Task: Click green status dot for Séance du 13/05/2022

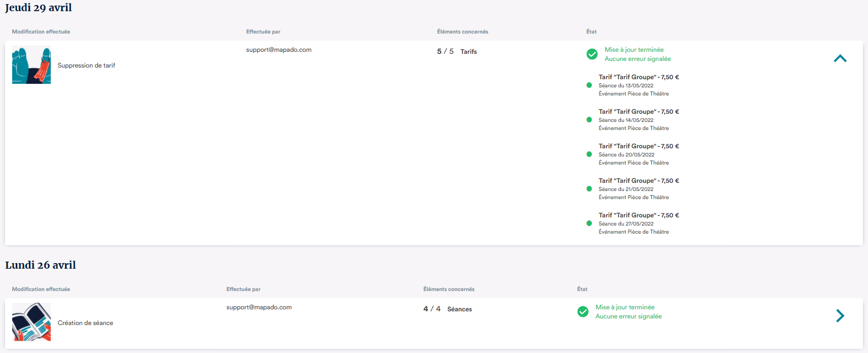Action: [589, 85]
